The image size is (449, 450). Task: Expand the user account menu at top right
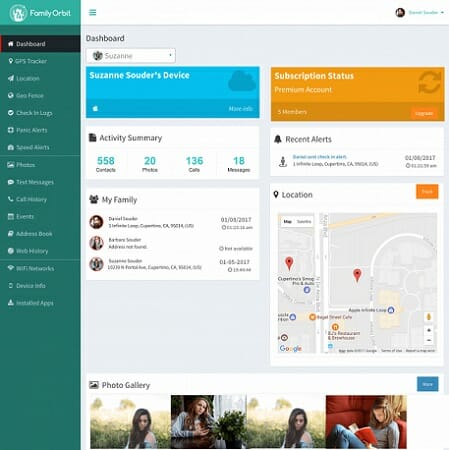420,13
